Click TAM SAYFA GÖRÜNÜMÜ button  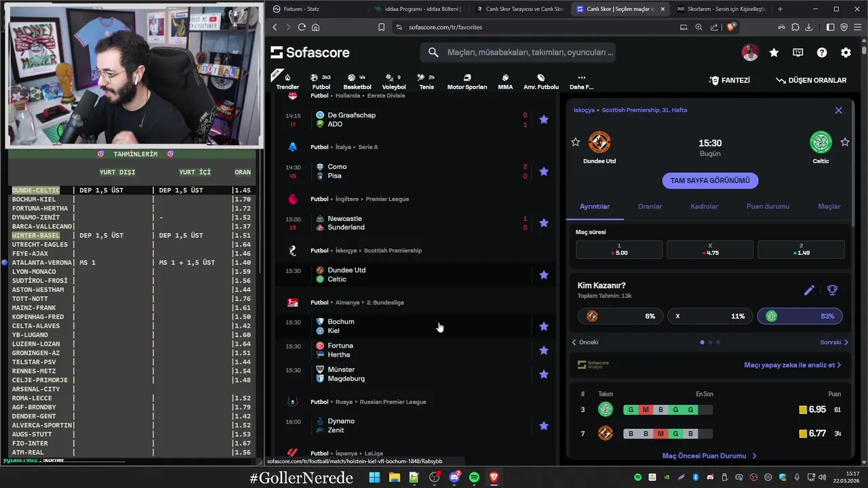pyautogui.click(x=710, y=180)
